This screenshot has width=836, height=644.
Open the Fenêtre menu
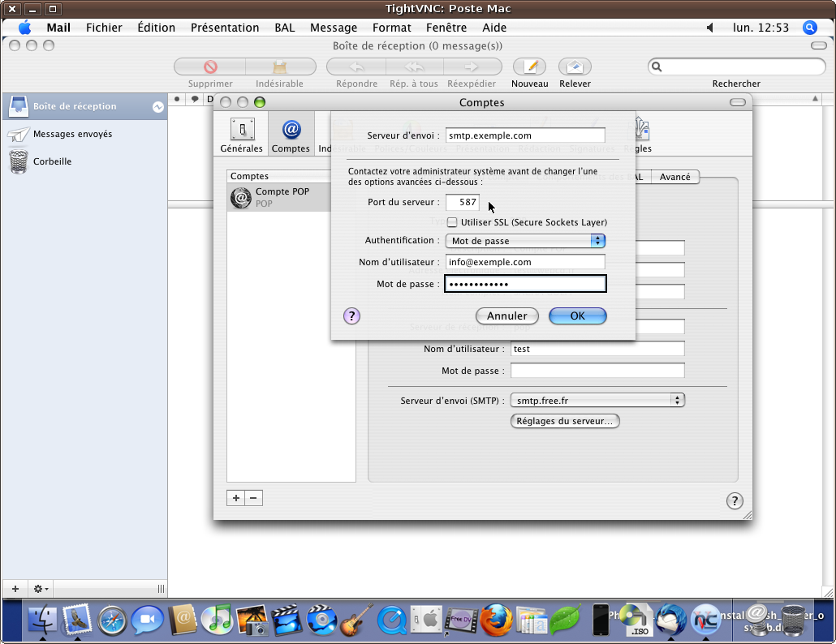[446, 28]
